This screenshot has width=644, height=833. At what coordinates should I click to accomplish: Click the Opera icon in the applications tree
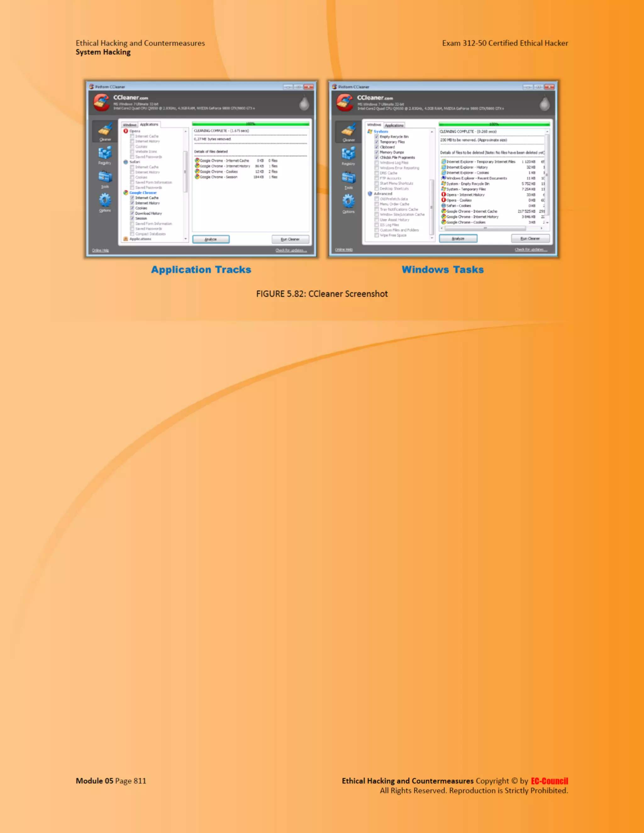(x=126, y=131)
